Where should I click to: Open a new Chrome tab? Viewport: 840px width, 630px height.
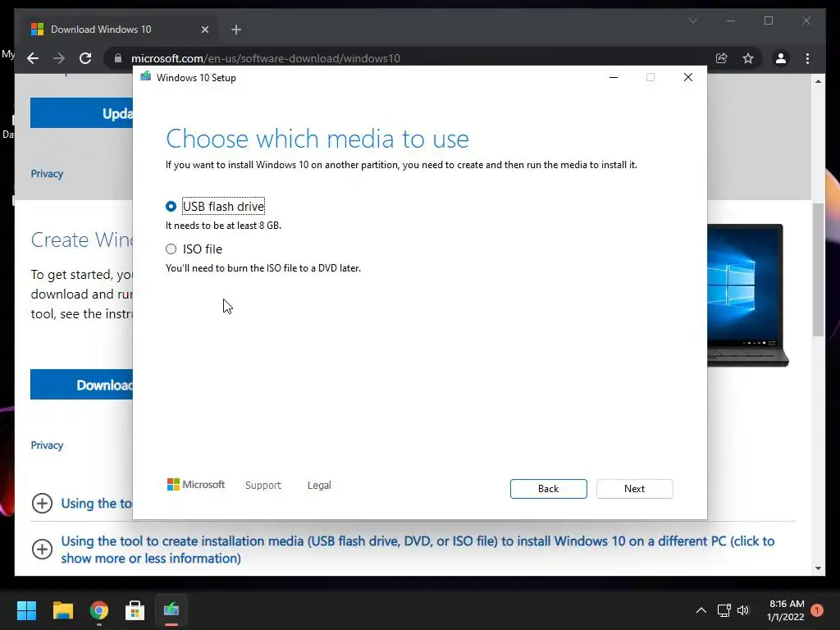coord(236,30)
